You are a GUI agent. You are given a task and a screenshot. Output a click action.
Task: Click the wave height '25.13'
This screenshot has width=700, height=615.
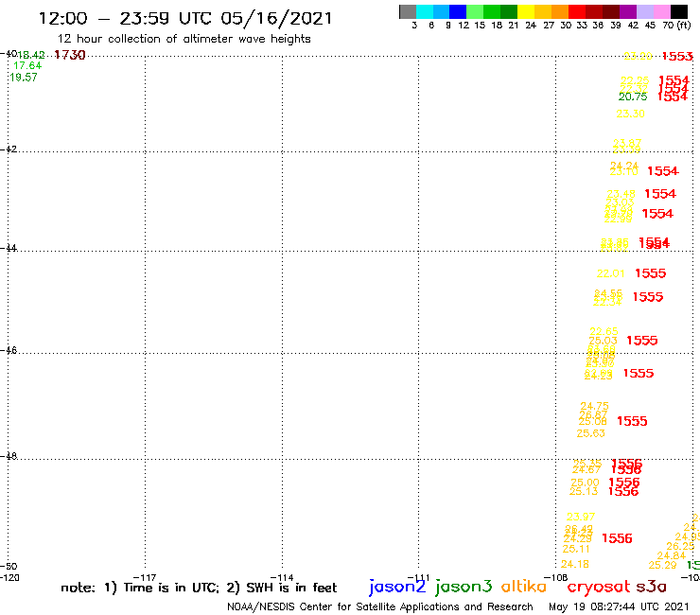click(584, 491)
